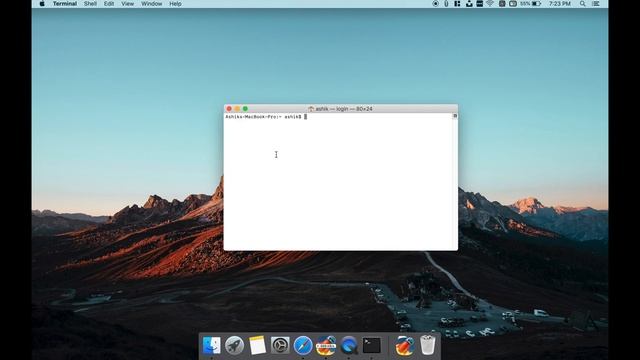Click the 7:23 PM clock
The width and height of the screenshot is (640, 360).
pyautogui.click(x=560, y=4)
